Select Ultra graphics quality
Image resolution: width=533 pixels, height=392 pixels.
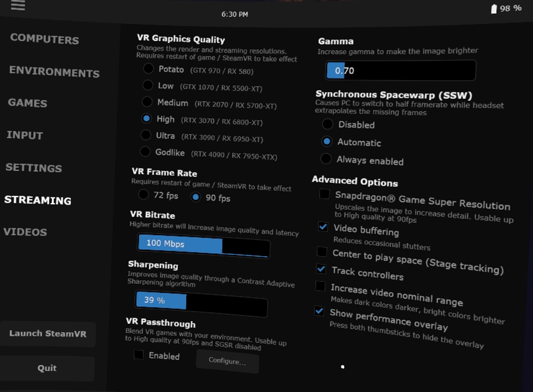tap(146, 135)
